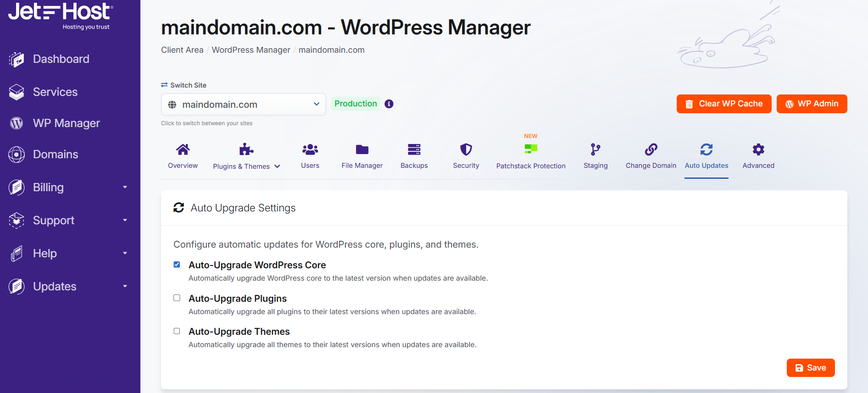868x393 pixels.
Task: Click the Auto Updates tab label
Action: pos(707,166)
